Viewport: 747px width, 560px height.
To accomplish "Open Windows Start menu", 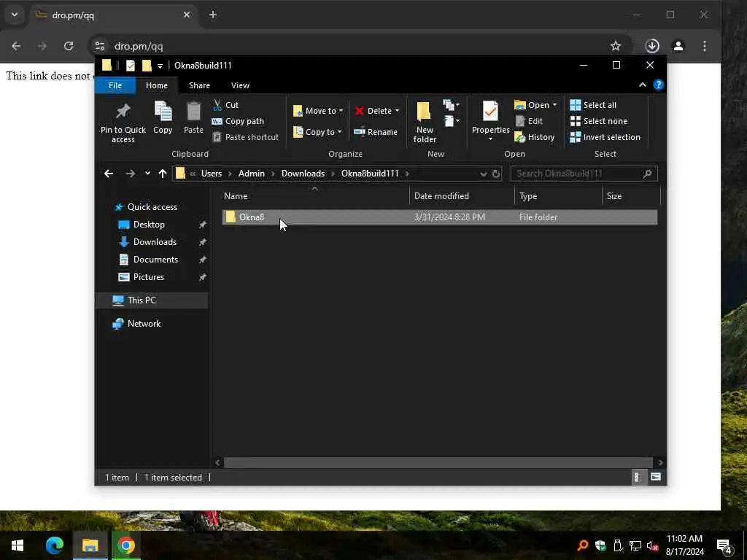I will [x=18, y=545].
